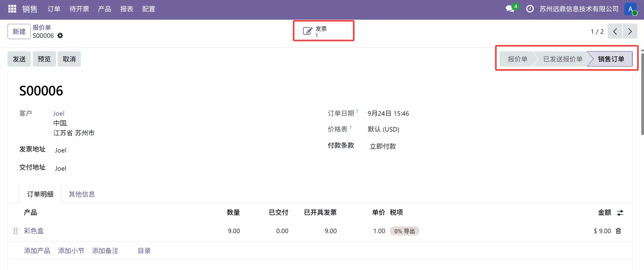Image resolution: width=644 pixels, height=270 pixels.
Task: Click 添加产品 link
Action: click(x=37, y=251)
